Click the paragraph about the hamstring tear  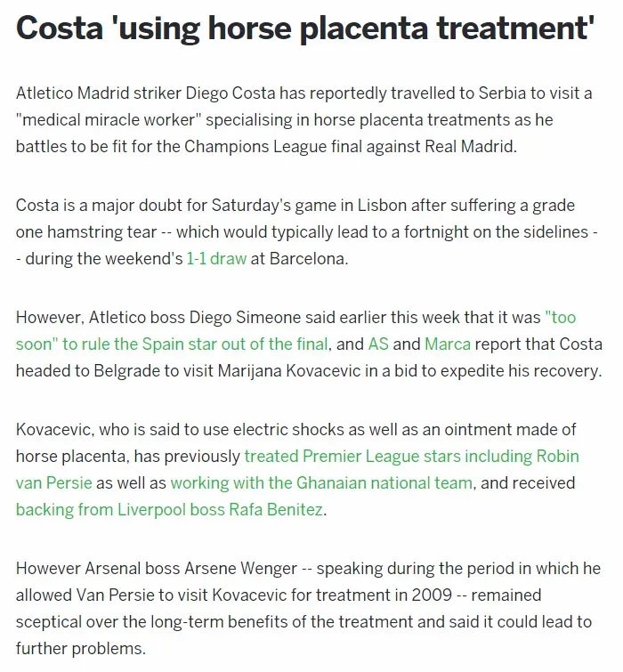tap(307, 232)
